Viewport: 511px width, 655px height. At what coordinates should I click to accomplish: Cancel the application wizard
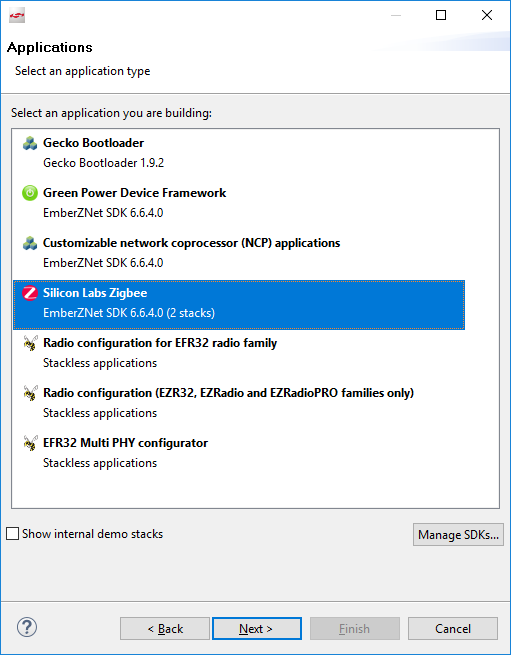pyautogui.click(x=453, y=629)
